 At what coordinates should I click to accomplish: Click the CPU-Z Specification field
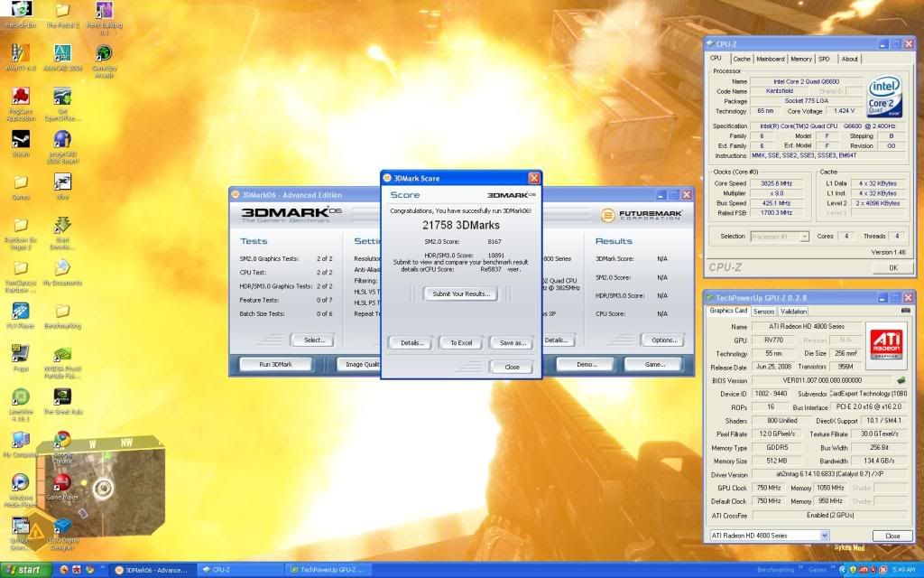[x=827, y=126]
